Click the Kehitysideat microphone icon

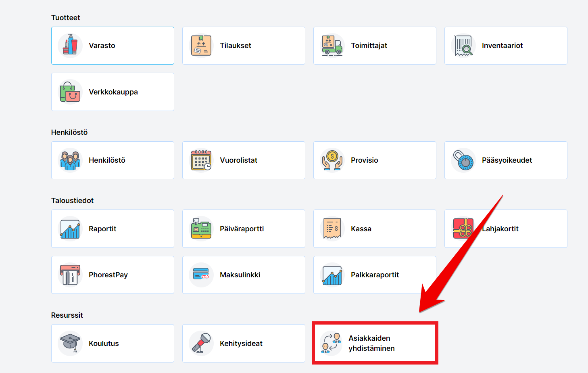point(201,343)
